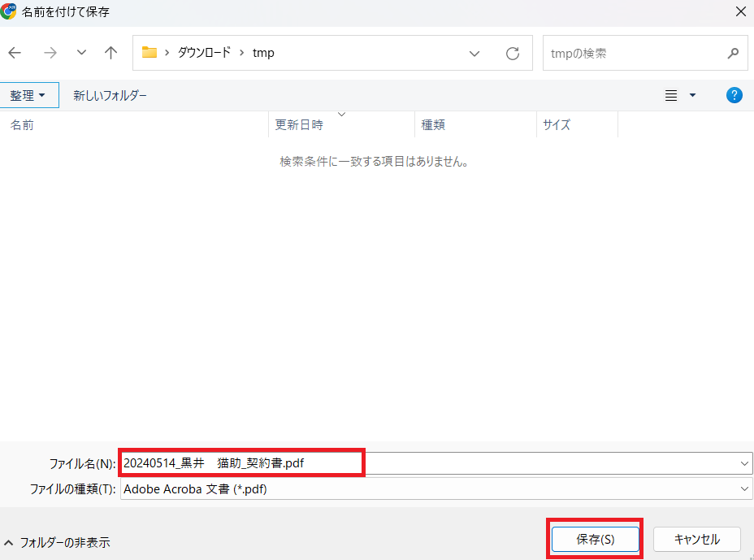Click 保存(S) button

coord(595,539)
